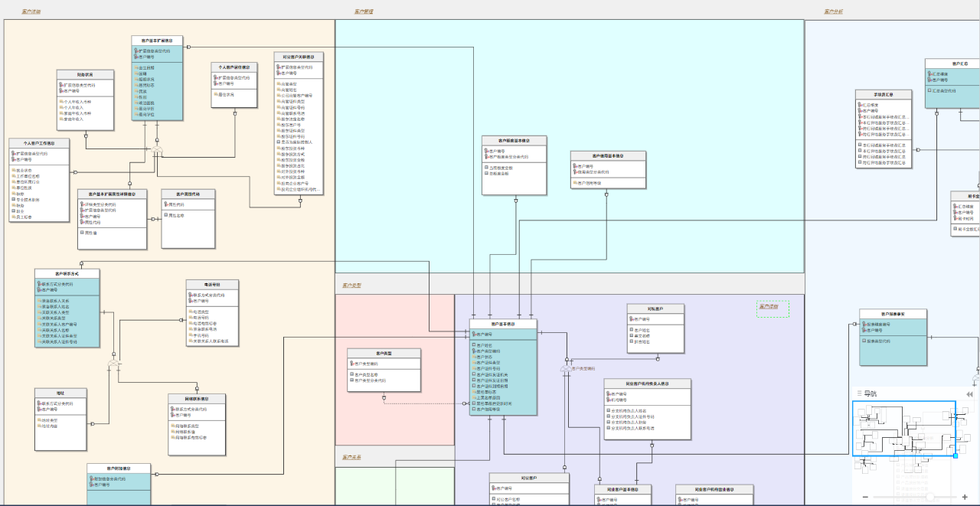Click the primary key icon in 客户类型 entity

[x=353, y=364]
